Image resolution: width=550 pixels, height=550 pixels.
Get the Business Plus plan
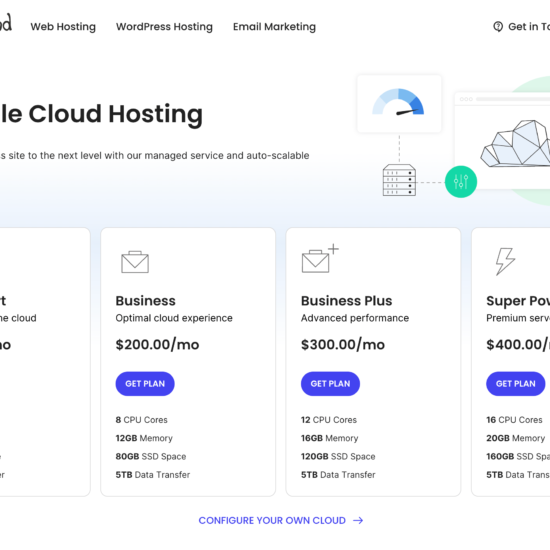pyautogui.click(x=330, y=384)
